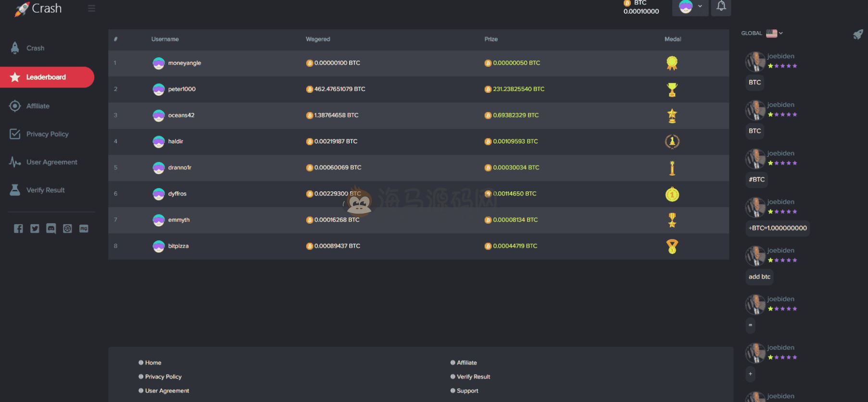Toggle the sidebar hamburger menu
This screenshot has height=402, width=868.
click(x=91, y=9)
